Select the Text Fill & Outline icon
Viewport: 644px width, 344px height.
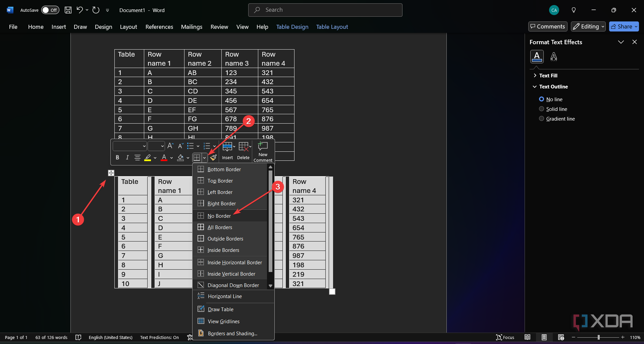click(x=537, y=57)
